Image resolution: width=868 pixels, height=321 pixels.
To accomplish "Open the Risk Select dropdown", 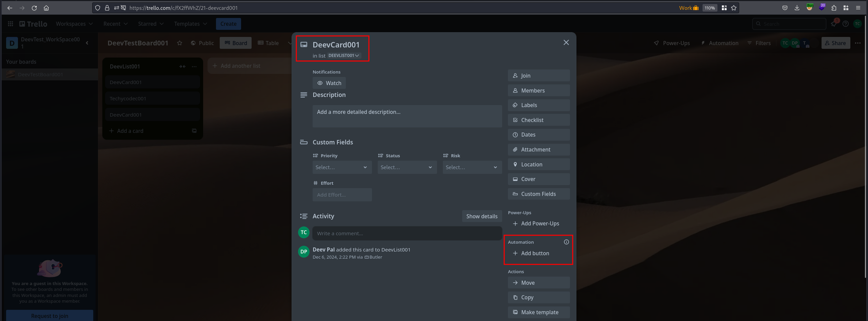I will pos(472,167).
